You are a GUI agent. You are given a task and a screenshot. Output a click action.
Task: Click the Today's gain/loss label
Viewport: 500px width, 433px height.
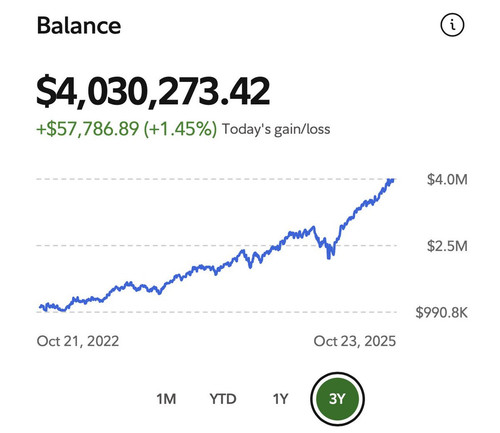click(276, 129)
